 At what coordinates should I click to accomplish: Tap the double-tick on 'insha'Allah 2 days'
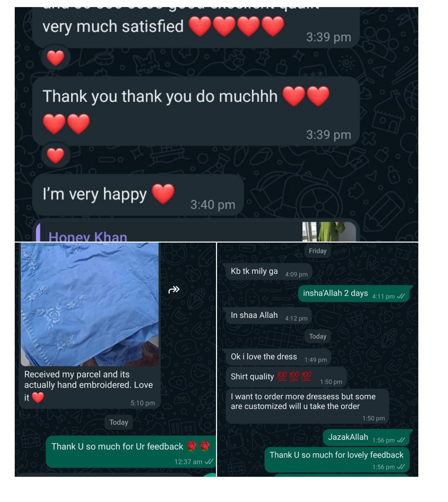401,296
